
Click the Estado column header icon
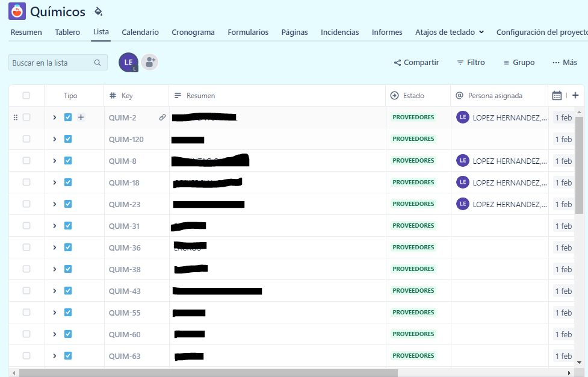point(394,96)
